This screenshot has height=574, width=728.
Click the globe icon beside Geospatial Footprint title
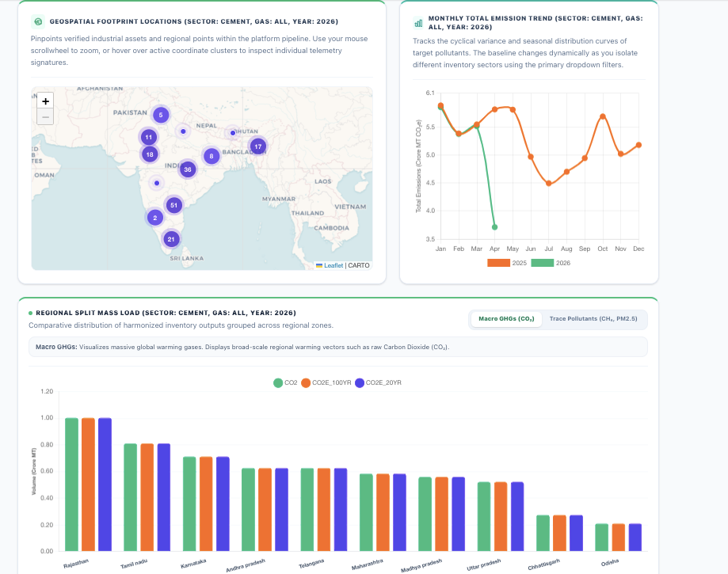click(x=38, y=21)
